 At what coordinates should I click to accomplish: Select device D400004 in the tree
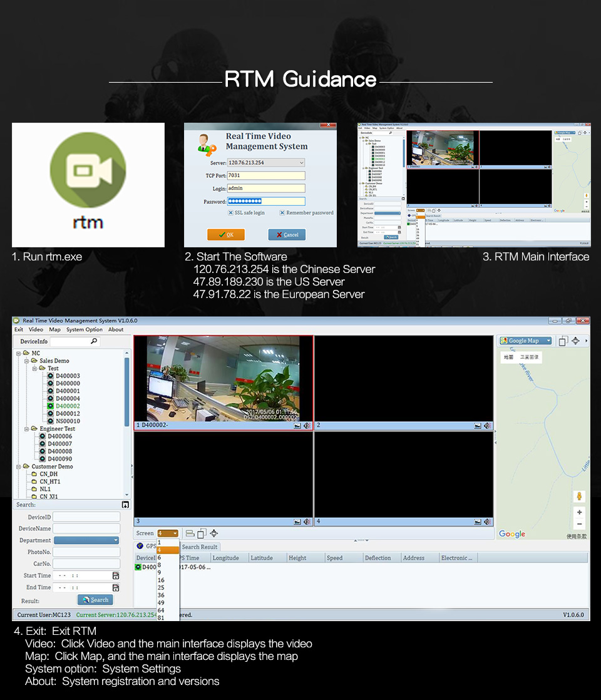coord(68,398)
